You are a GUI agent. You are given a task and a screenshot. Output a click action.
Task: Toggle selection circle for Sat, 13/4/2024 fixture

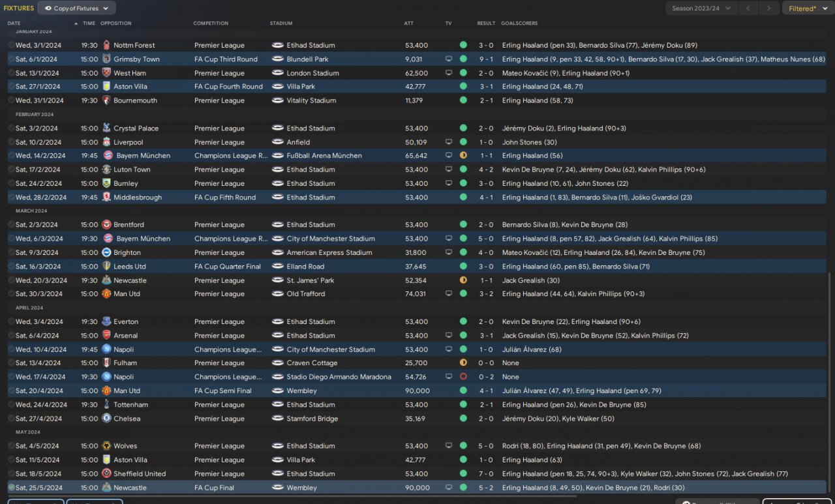pyautogui.click(x=11, y=363)
